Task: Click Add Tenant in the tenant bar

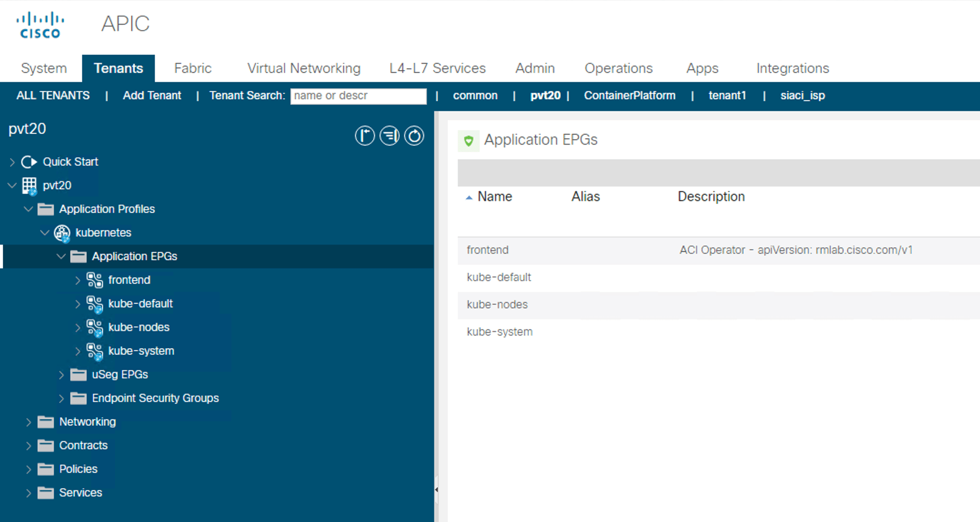Action: [x=152, y=95]
